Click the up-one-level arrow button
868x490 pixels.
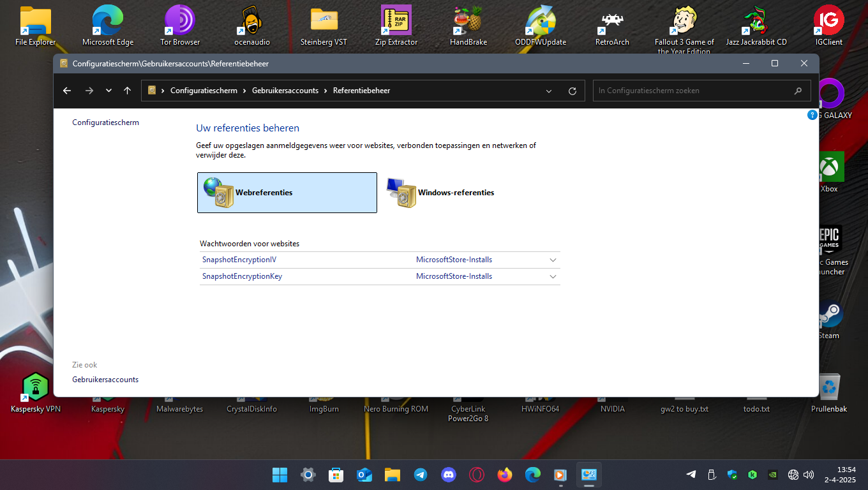(127, 91)
